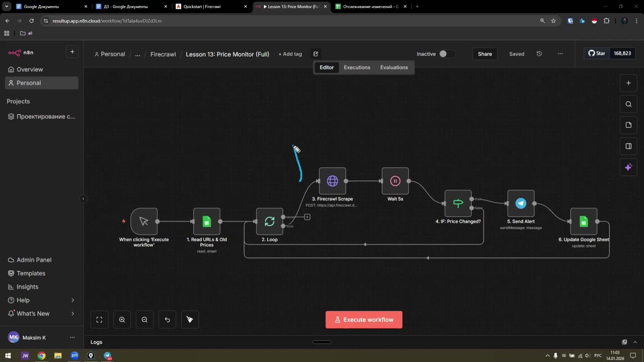Click the Execute workflow button

click(x=364, y=320)
